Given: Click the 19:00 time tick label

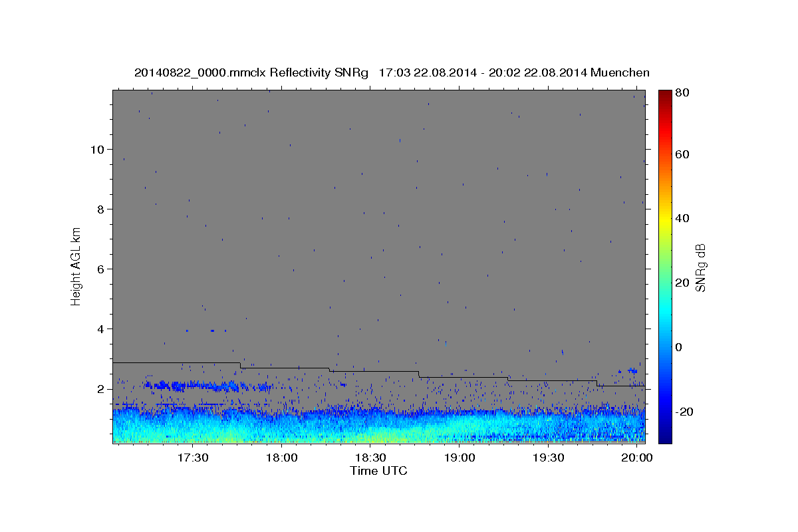Looking at the screenshot, I should (460, 459).
